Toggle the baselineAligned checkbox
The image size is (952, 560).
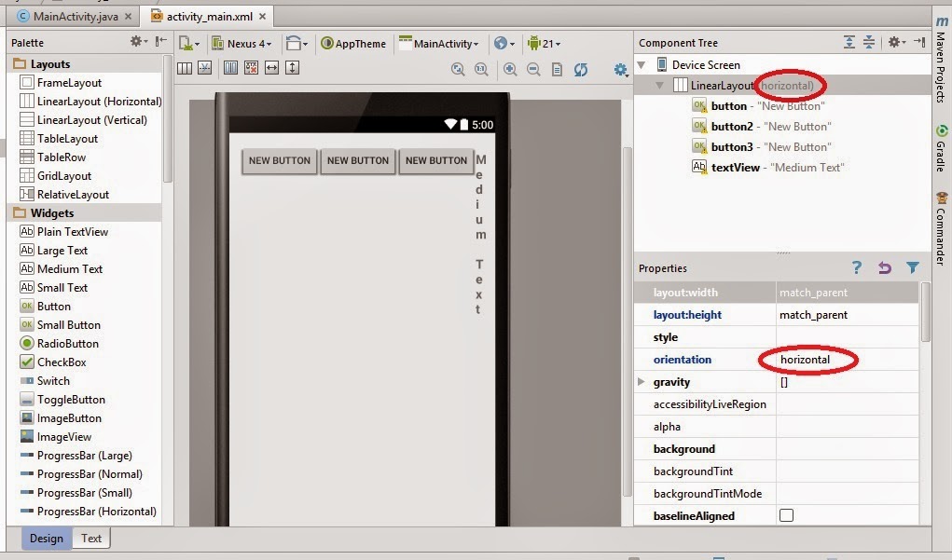(x=786, y=516)
